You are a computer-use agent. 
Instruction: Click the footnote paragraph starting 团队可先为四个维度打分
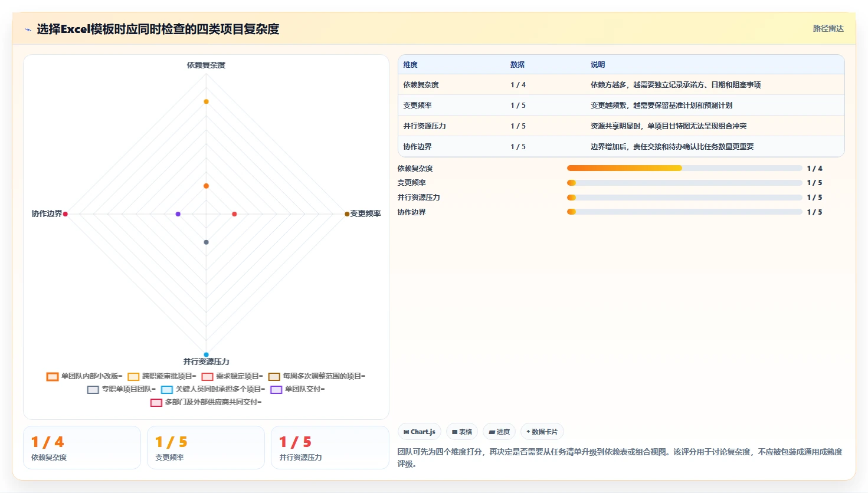click(x=620, y=458)
